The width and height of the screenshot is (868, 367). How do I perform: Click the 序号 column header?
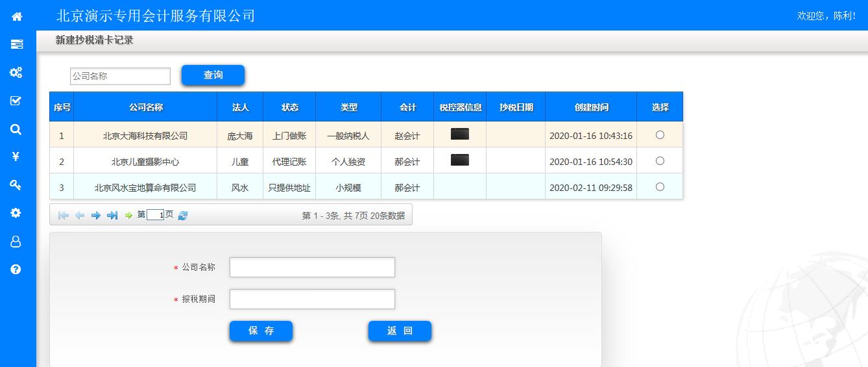(62, 107)
